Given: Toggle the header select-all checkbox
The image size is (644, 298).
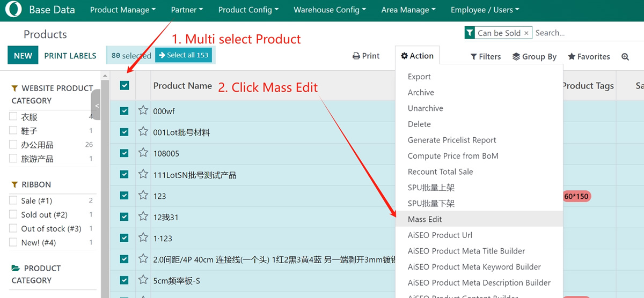Looking at the screenshot, I should [x=125, y=85].
